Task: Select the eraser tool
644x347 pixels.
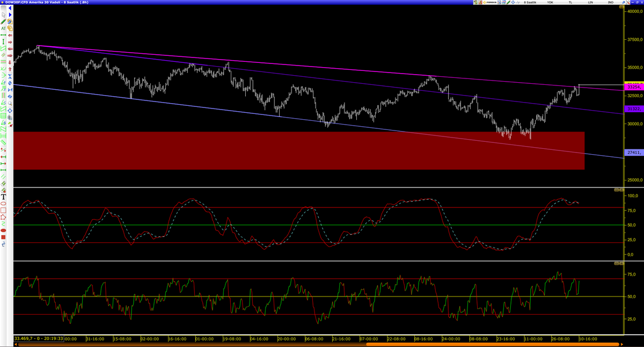Action: pyautogui.click(x=3, y=183)
